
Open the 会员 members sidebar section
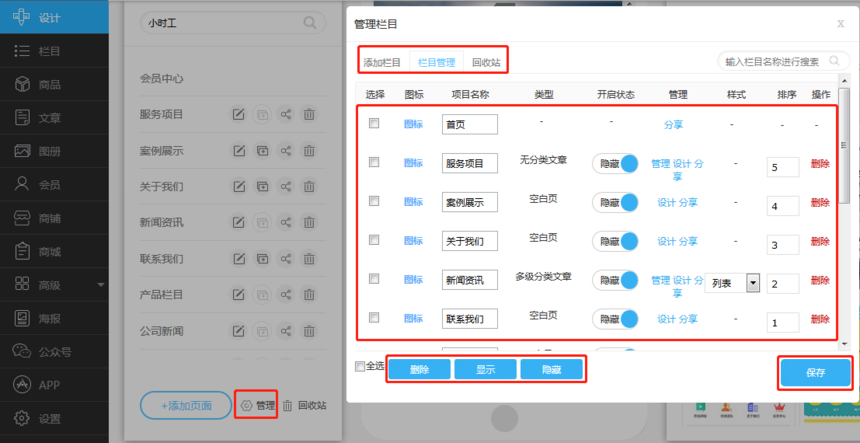54,185
